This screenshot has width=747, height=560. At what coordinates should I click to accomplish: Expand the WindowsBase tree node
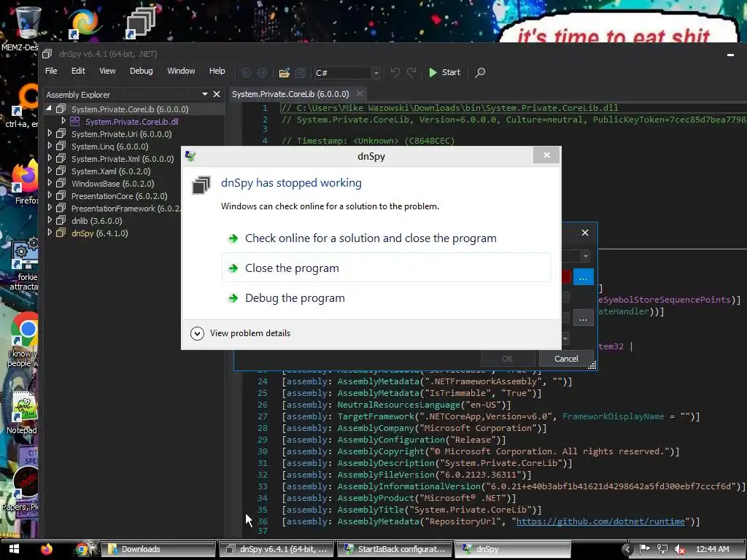(50, 183)
